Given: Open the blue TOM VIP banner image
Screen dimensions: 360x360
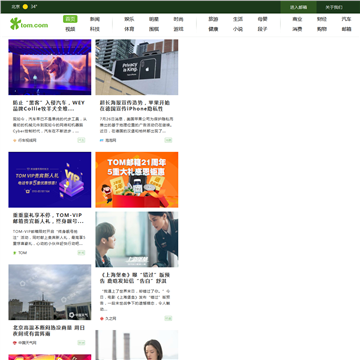Looking at the screenshot, I should click(50, 180).
